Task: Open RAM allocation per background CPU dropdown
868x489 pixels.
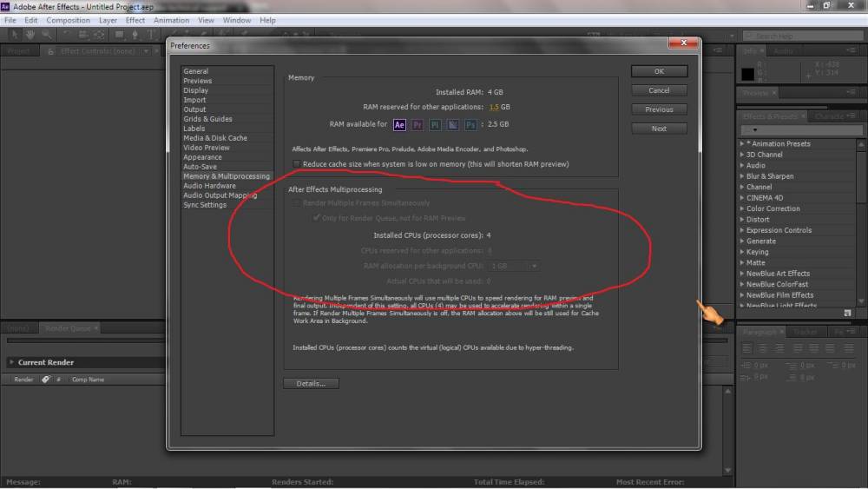Action: pos(514,266)
